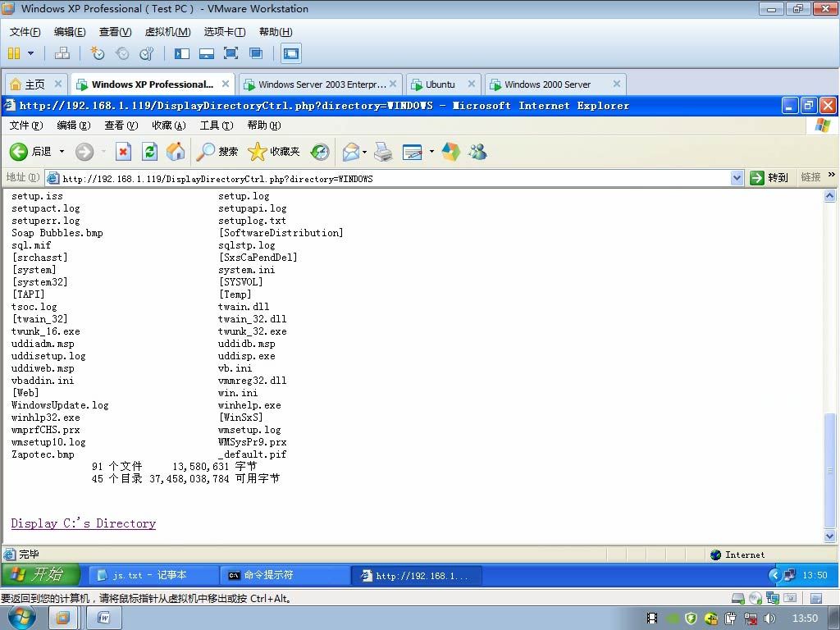The image size is (840, 630).
Task: Click the VMware pause virtual machine icon
Action: click(14, 53)
